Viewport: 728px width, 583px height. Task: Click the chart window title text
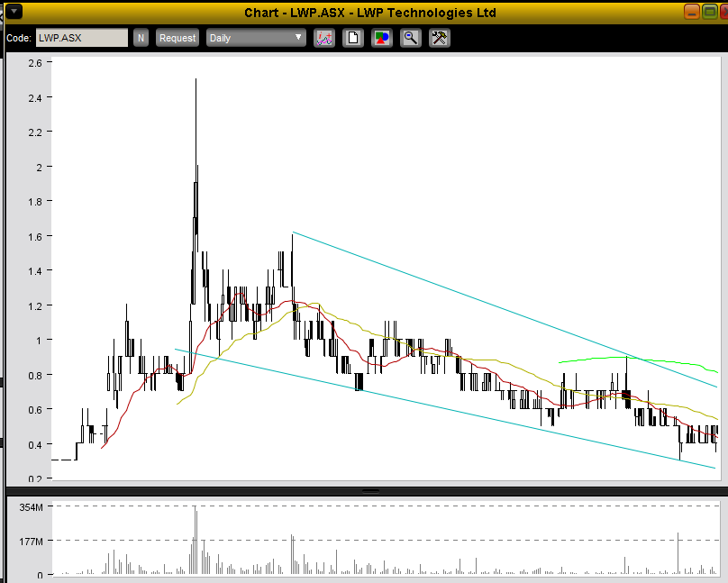(x=370, y=13)
